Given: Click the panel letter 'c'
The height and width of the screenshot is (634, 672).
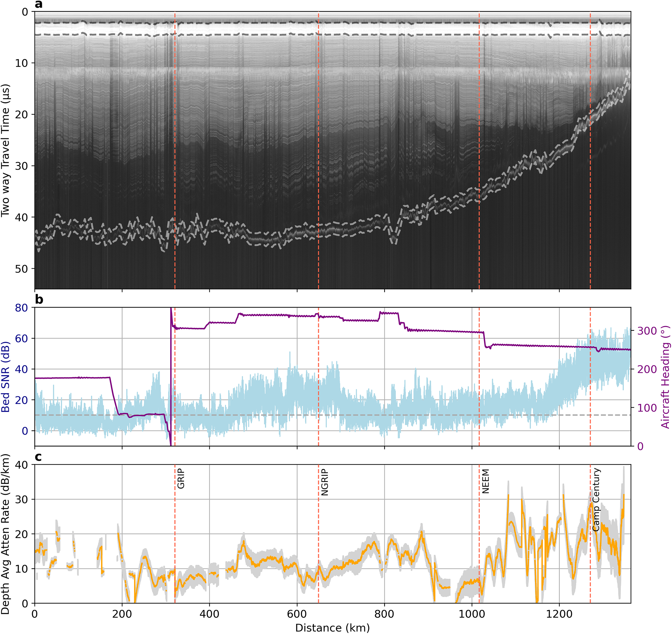Looking at the screenshot, I should pyautogui.click(x=39, y=457).
